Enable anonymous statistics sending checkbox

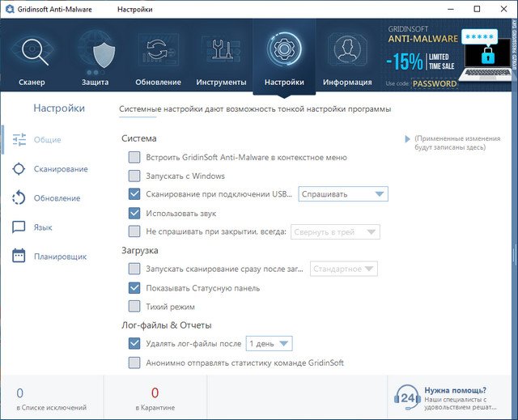[134, 363]
